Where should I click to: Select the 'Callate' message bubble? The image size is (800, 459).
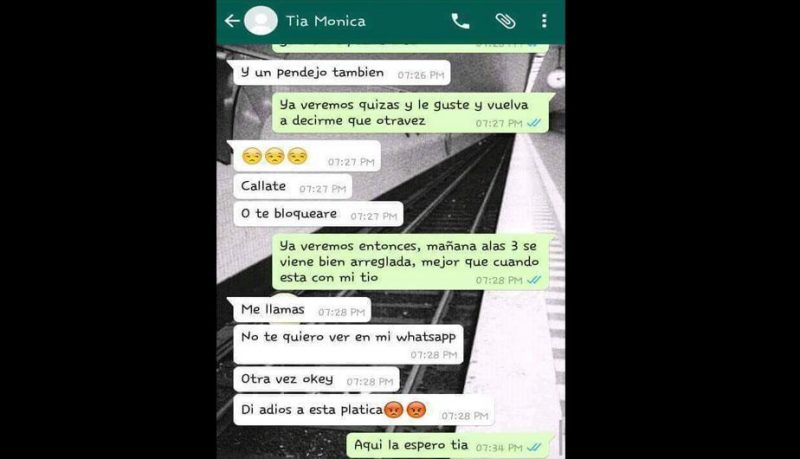point(293,187)
